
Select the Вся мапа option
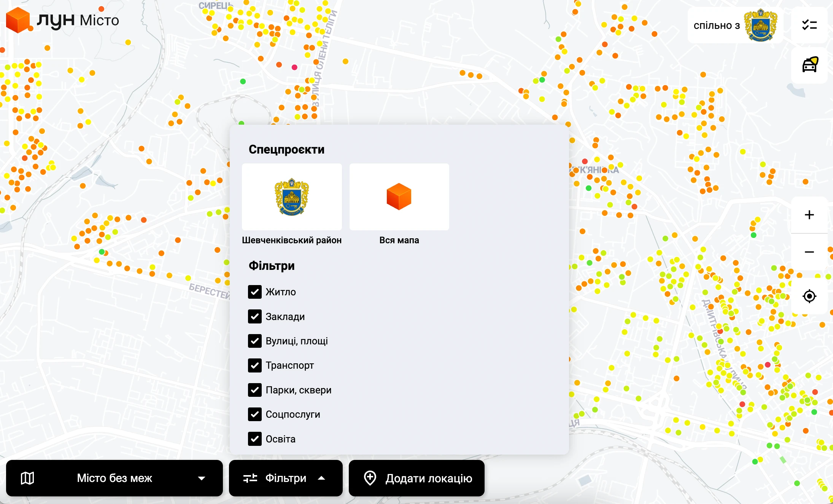(399, 197)
